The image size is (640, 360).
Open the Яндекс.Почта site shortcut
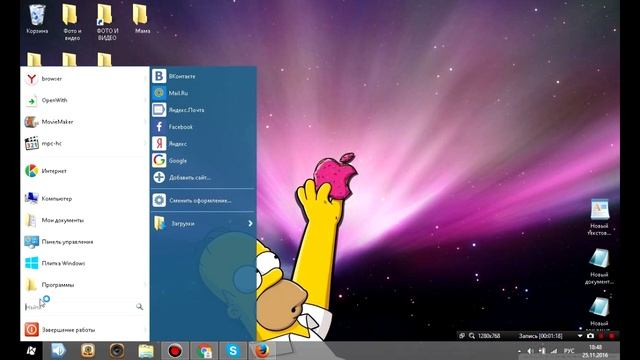[203, 110]
